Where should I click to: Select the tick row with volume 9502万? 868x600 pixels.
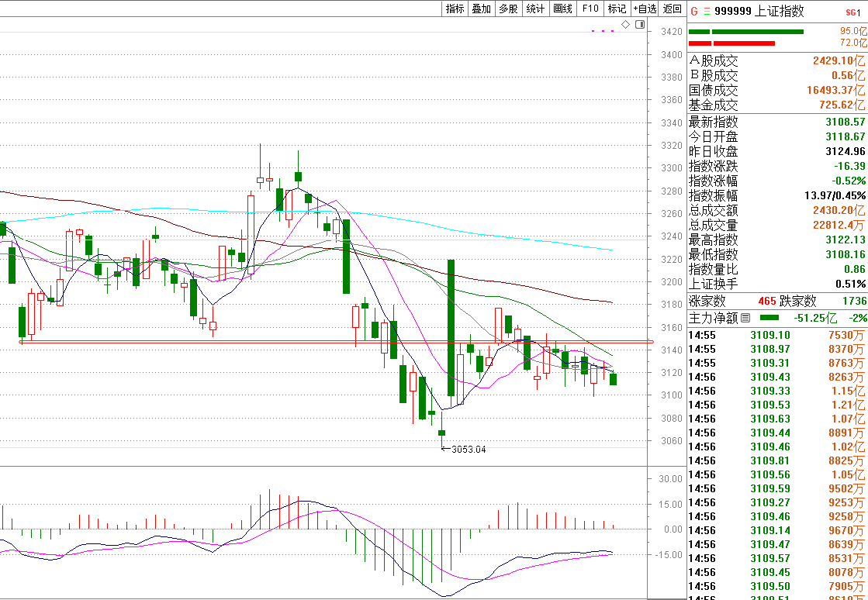pyautogui.click(x=778, y=488)
